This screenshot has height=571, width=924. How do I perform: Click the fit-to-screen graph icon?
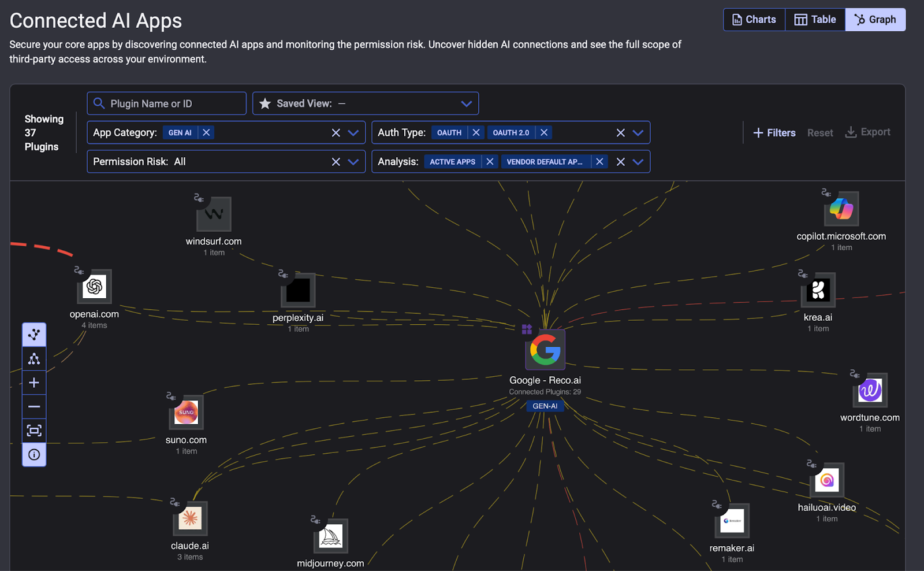[34, 431]
